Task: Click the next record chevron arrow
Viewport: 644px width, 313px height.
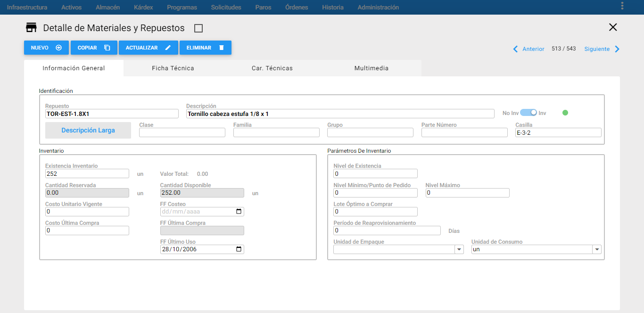Action: (617, 49)
